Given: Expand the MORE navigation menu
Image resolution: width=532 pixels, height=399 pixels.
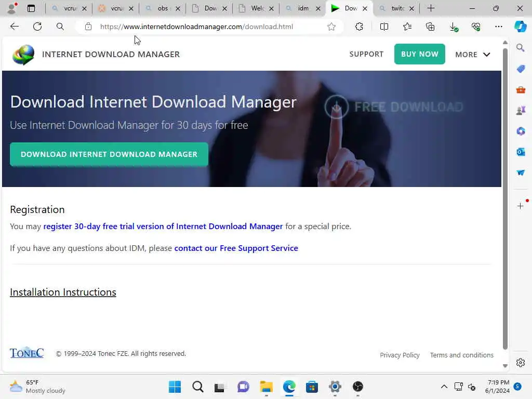Looking at the screenshot, I should [x=473, y=54].
